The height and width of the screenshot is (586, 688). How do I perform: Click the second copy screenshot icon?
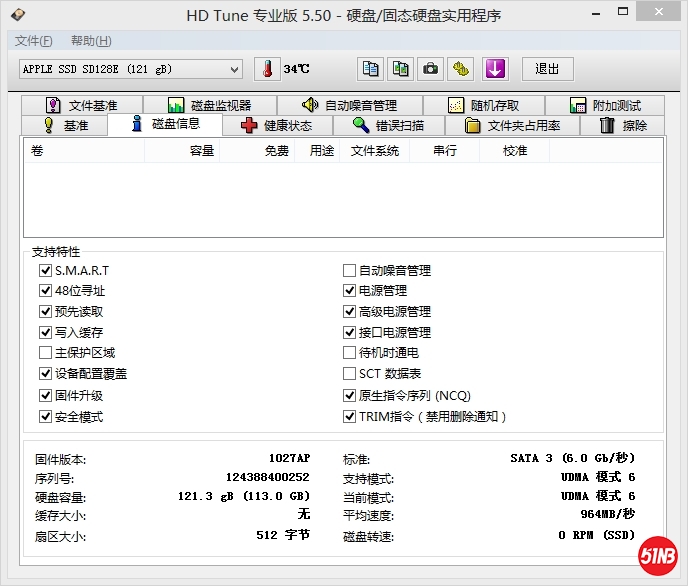(401, 69)
